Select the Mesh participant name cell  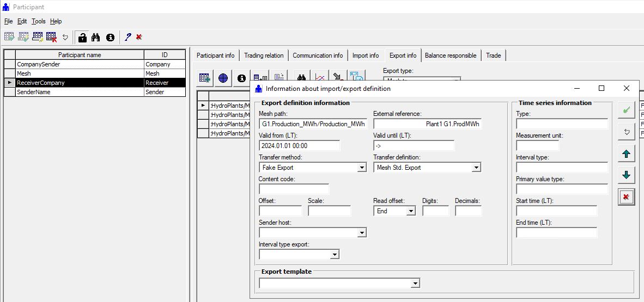click(80, 73)
